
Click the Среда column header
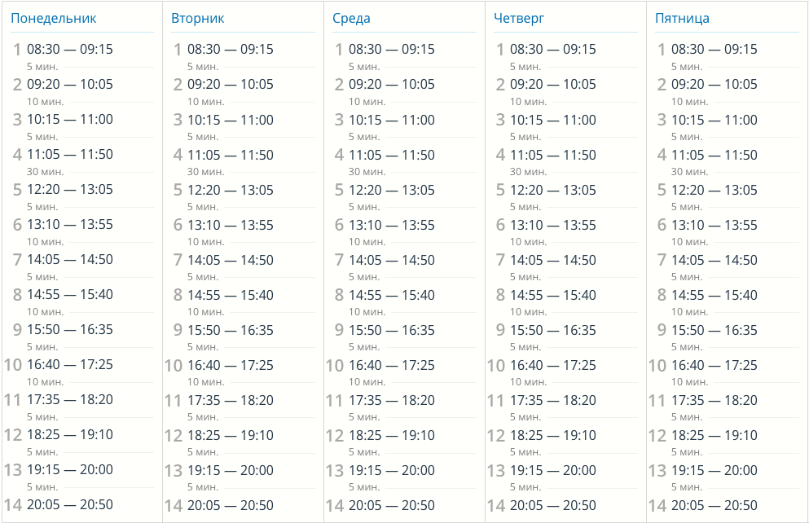351,19
